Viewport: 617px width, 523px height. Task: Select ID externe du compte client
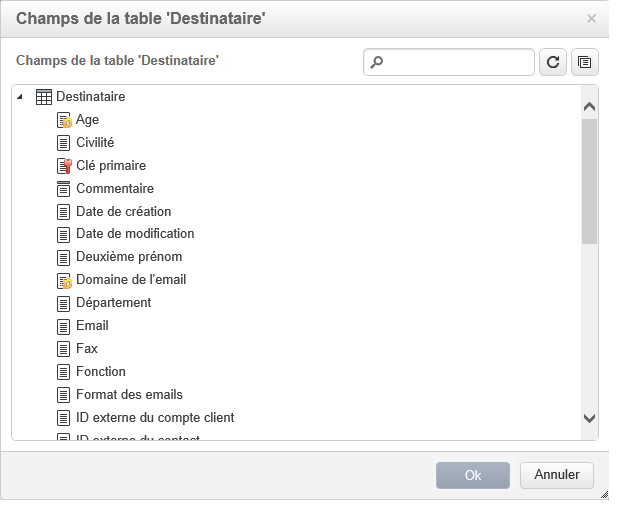click(x=155, y=418)
